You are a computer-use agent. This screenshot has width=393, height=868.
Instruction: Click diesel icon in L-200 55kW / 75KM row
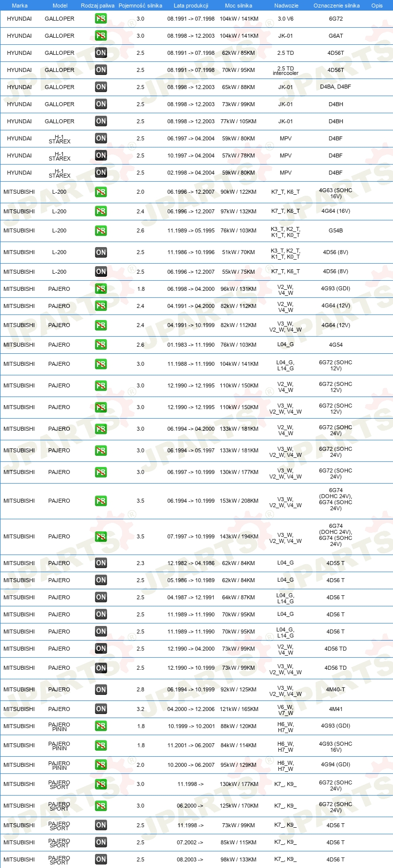[x=101, y=272]
